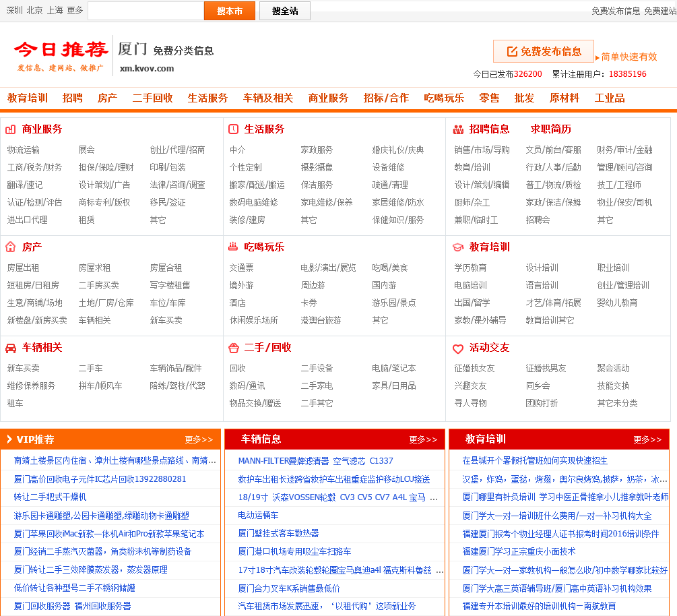Open the 移民/签证 category link
The width and height of the screenshot is (677, 616).
(x=168, y=203)
